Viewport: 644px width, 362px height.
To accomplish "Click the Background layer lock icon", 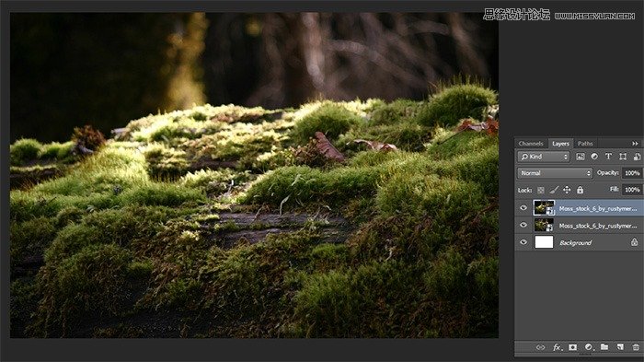I will coord(635,242).
